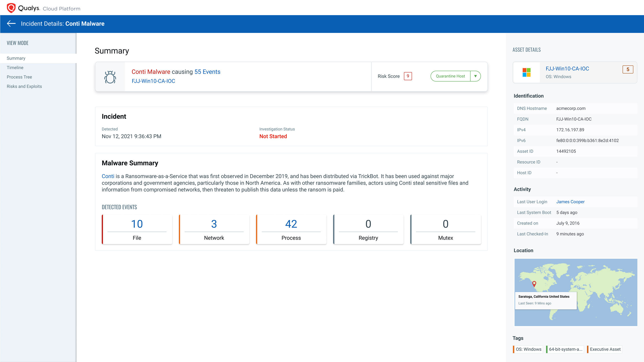Click the July 9, 2016 created date
The width and height of the screenshot is (644, 362).
pyautogui.click(x=568, y=223)
